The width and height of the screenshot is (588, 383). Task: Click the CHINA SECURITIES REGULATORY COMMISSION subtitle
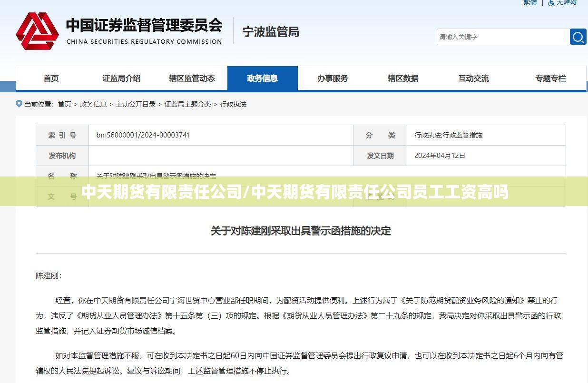pyautogui.click(x=144, y=41)
